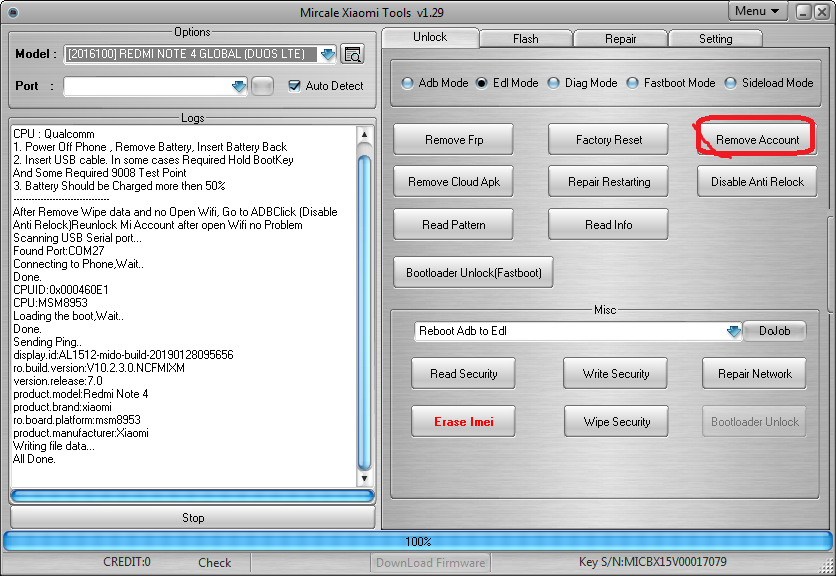Open the Menu dropdown in the title bar
Viewport: 836px width, 576px height.
point(757,11)
